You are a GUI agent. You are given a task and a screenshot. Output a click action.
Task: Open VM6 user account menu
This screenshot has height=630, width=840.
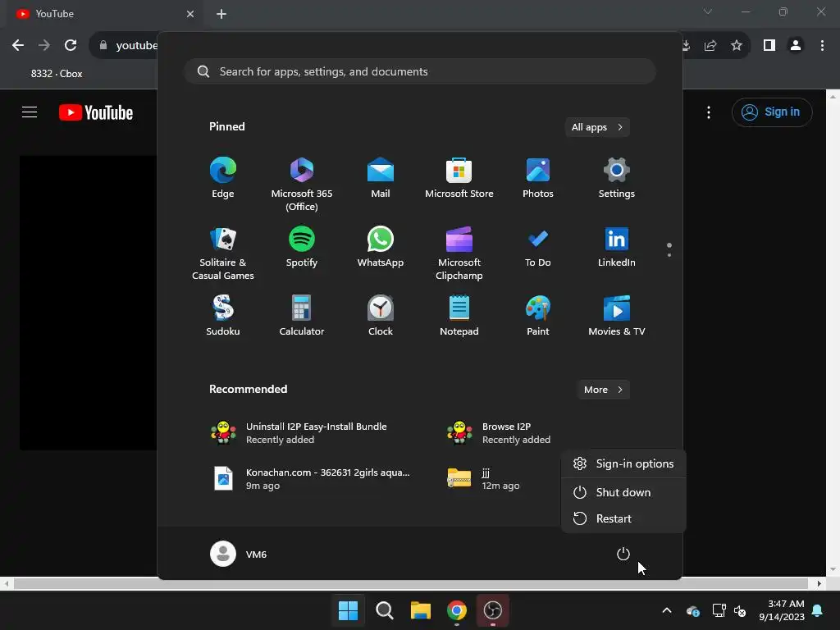pyautogui.click(x=239, y=554)
